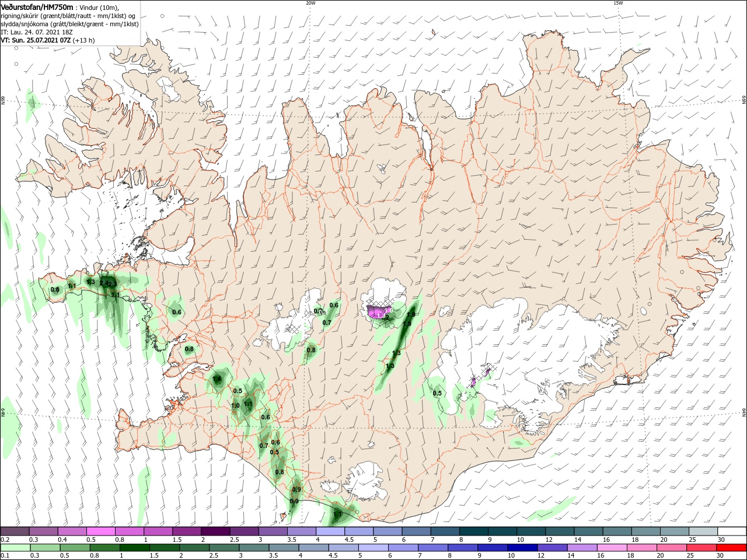Screen dimensions: 747x560
Task: Click the pink snowfall patch on Hofsjökull glacier
Action: point(379,311)
